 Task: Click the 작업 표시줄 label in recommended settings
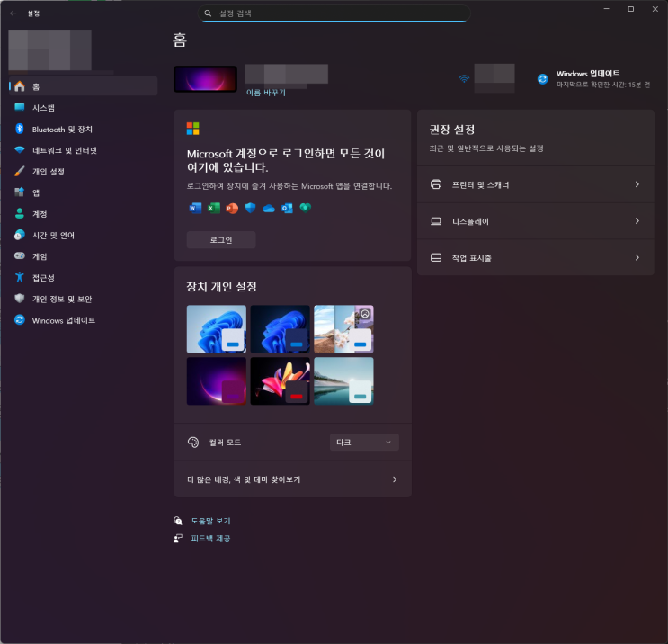(x=472, y=258)
